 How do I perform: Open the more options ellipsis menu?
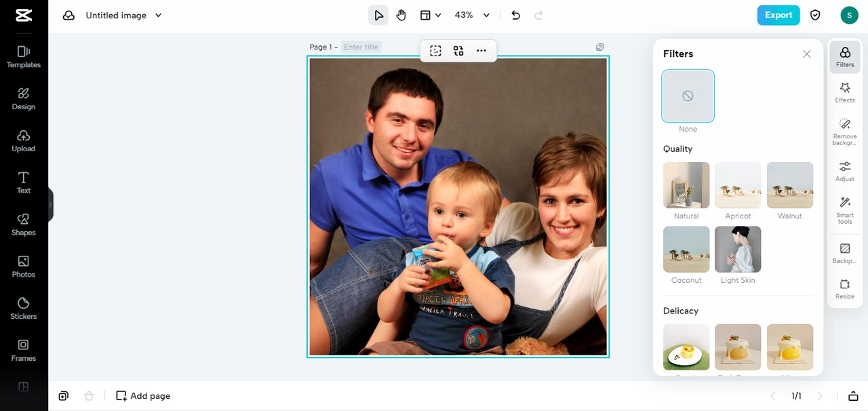click(x=481, y=51)
